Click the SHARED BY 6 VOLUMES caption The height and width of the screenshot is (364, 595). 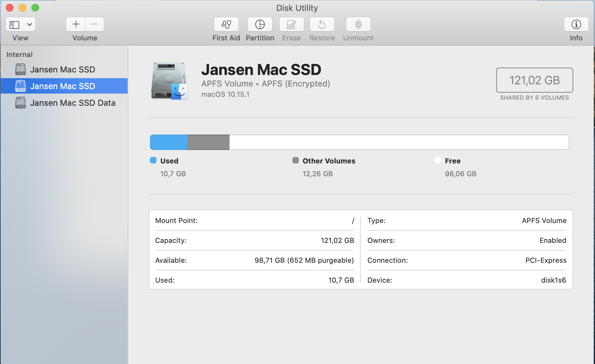coord(535,98)
